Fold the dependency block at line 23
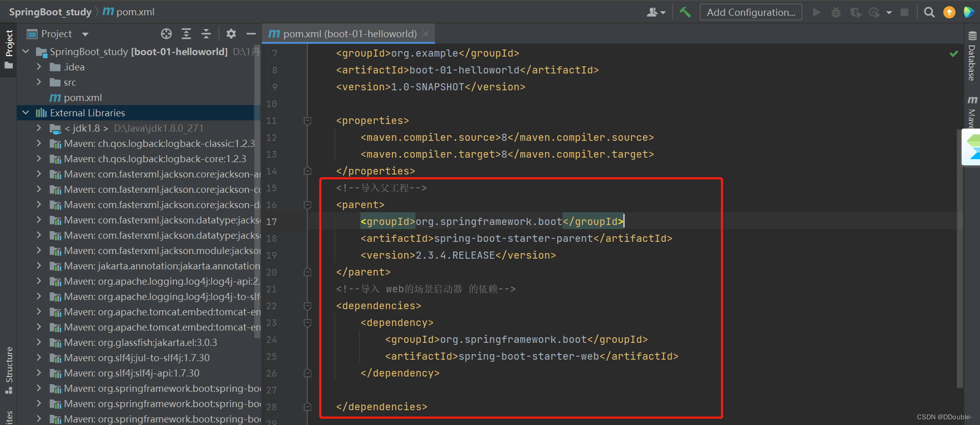 click(x=307, y=323)
